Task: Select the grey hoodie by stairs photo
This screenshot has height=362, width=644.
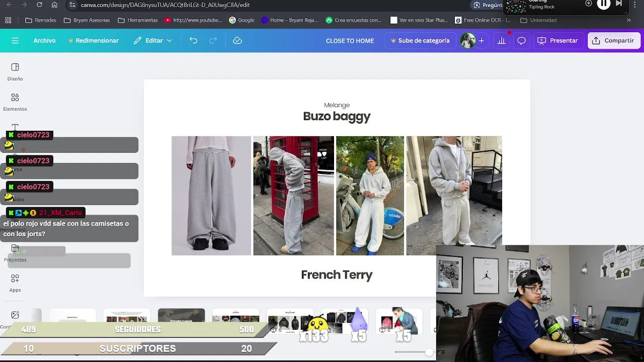Action: [454, 191]
